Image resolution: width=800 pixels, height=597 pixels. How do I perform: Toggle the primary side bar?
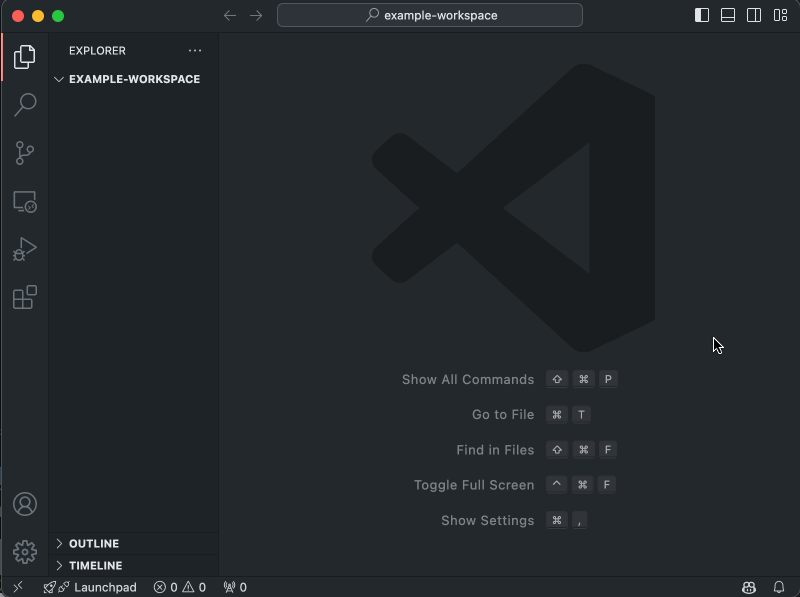coord(702,15)
